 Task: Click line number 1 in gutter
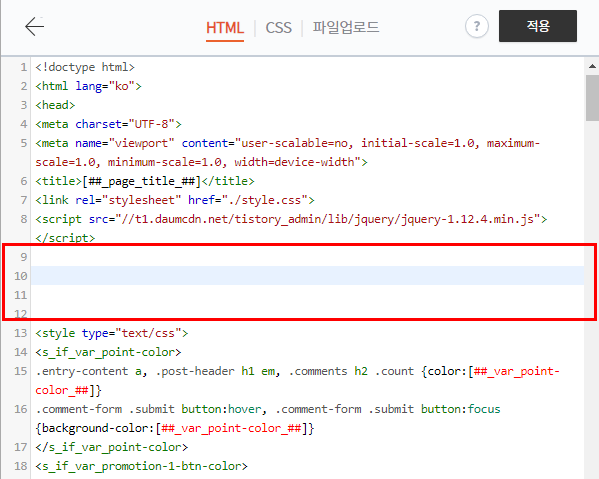24,67
